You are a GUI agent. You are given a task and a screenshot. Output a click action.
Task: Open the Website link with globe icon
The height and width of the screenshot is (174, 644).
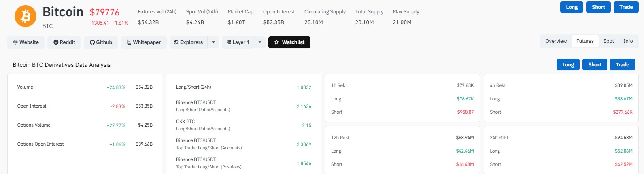26,42
